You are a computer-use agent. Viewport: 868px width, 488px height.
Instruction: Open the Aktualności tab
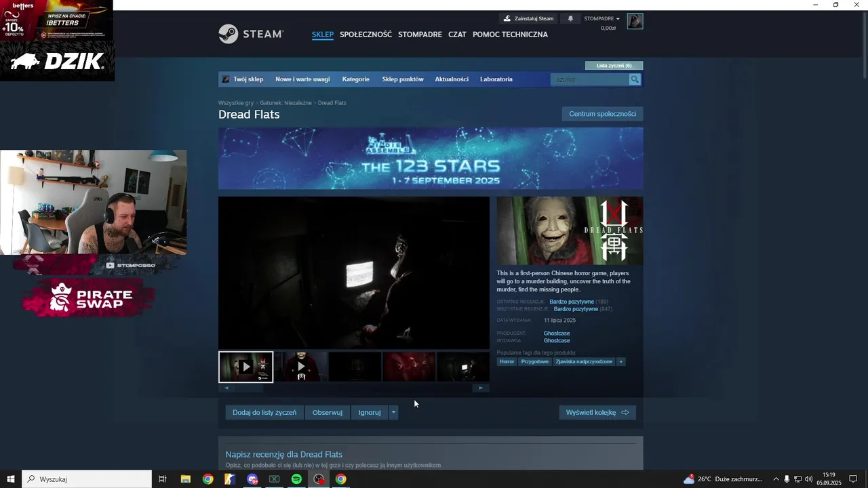tap(452, 79)
